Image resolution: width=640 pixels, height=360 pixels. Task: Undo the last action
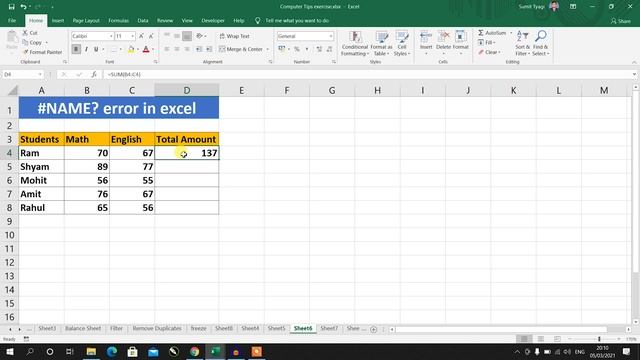(23, 7)
